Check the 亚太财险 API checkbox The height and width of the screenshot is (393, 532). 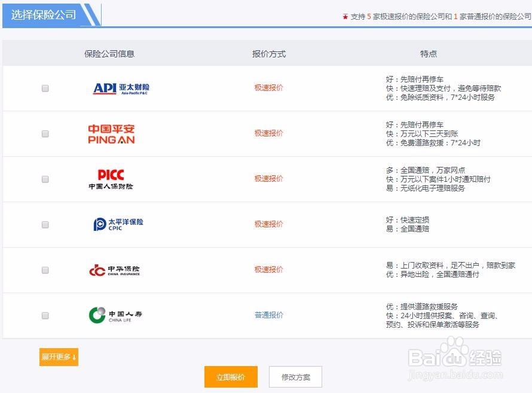pos(45,89)
